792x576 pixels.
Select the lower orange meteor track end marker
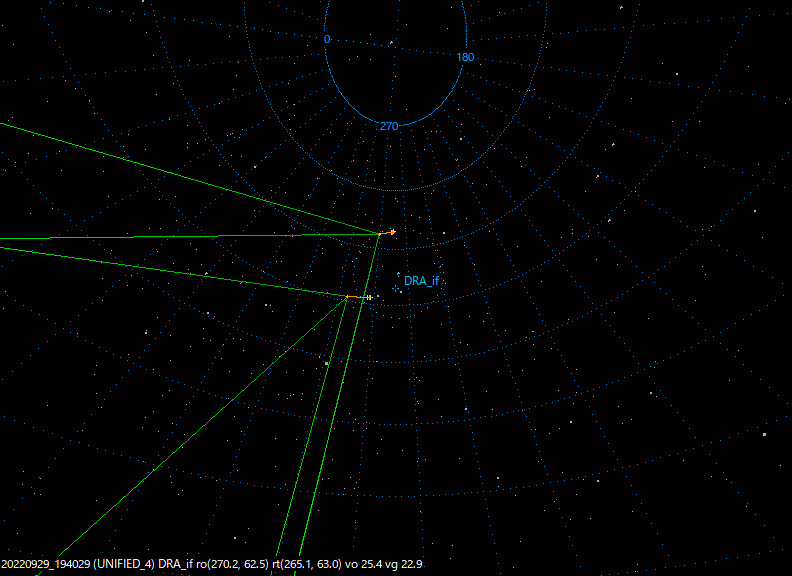pos(369,298)
